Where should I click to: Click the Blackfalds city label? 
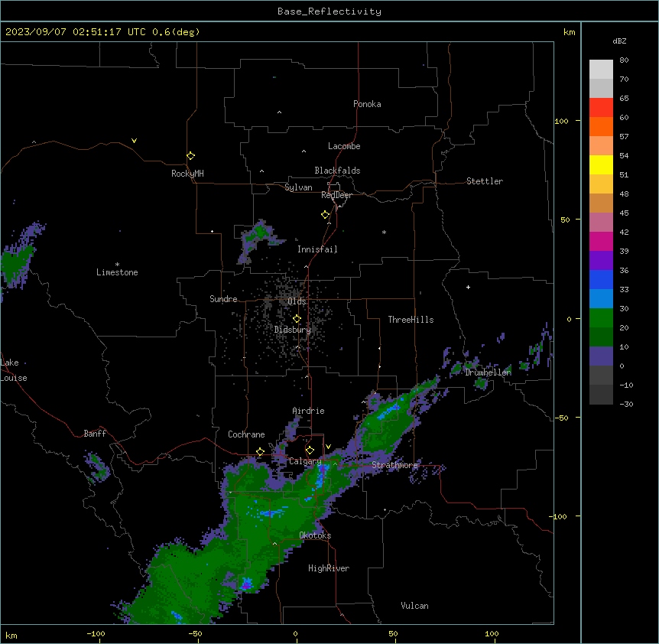pos(337,171)
